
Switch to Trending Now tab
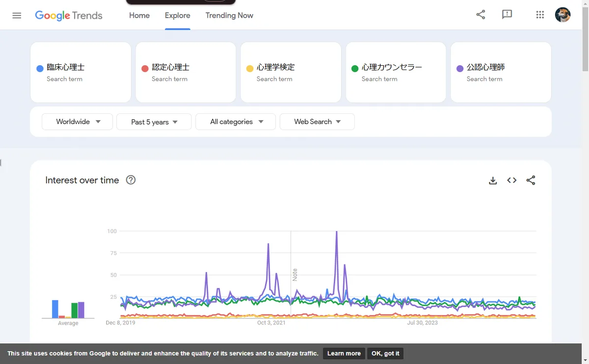point(229,15)
